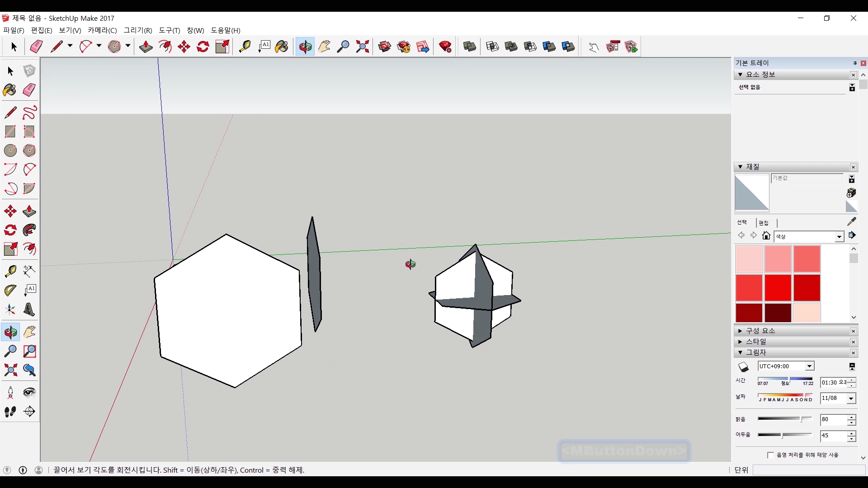The width and height of the screenshot is (868, 488).
Task: Toggle the show shadows button
Action: (744, 366)
